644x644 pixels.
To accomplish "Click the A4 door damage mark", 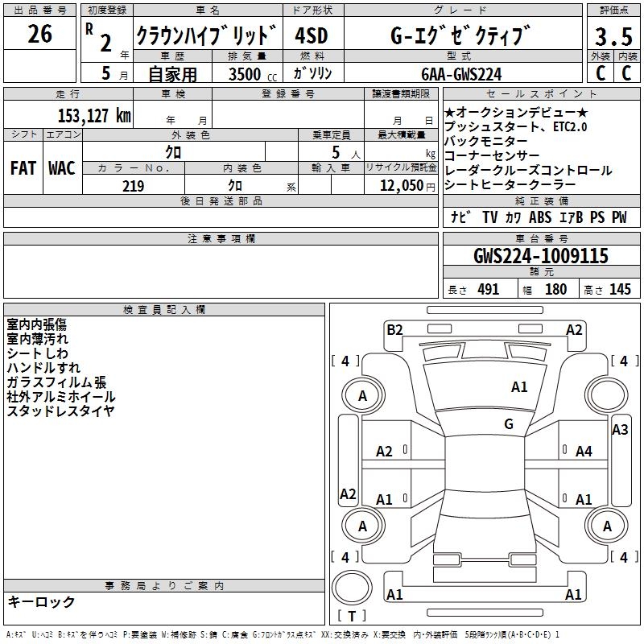I will (584, 452).
